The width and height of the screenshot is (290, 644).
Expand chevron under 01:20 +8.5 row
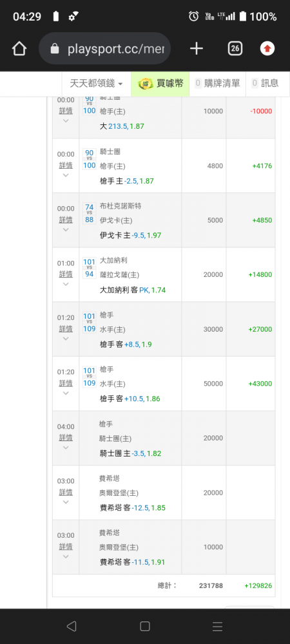(x=66, y=339)
